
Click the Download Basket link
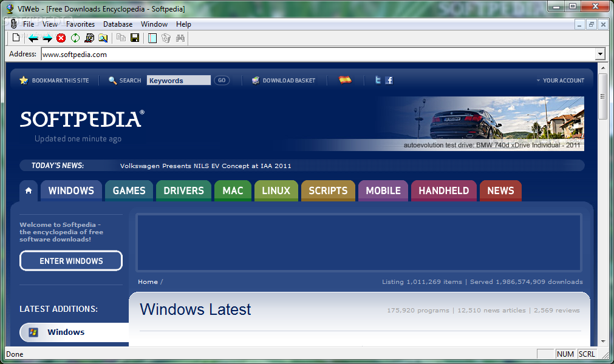click(x=289, y=81)
